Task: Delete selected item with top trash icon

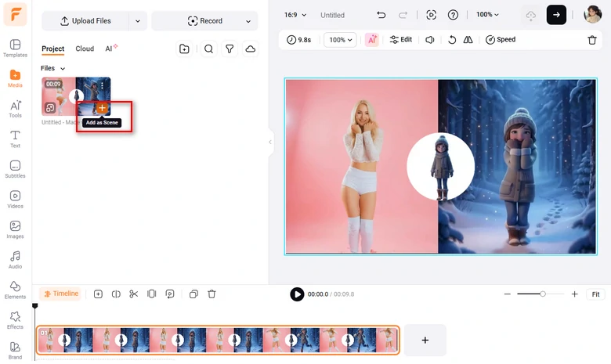Action: pyautogui.click(x=592, y=40)
